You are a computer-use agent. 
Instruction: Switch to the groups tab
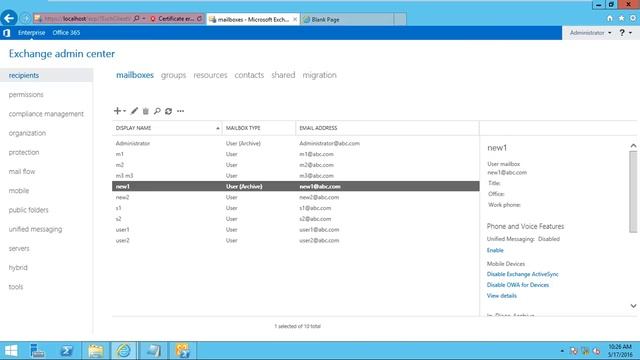point(173,75)
